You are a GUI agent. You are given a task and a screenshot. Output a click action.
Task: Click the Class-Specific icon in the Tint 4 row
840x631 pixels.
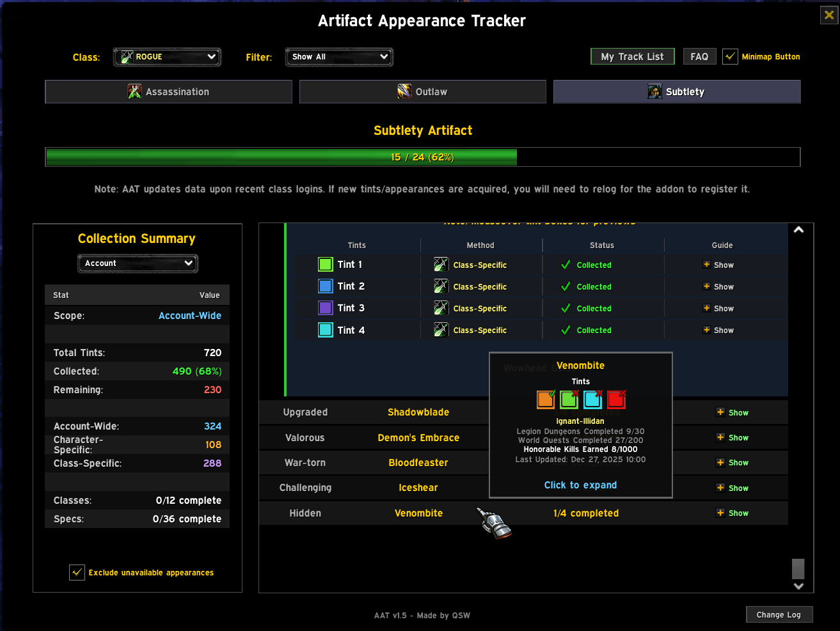[441, 330]
